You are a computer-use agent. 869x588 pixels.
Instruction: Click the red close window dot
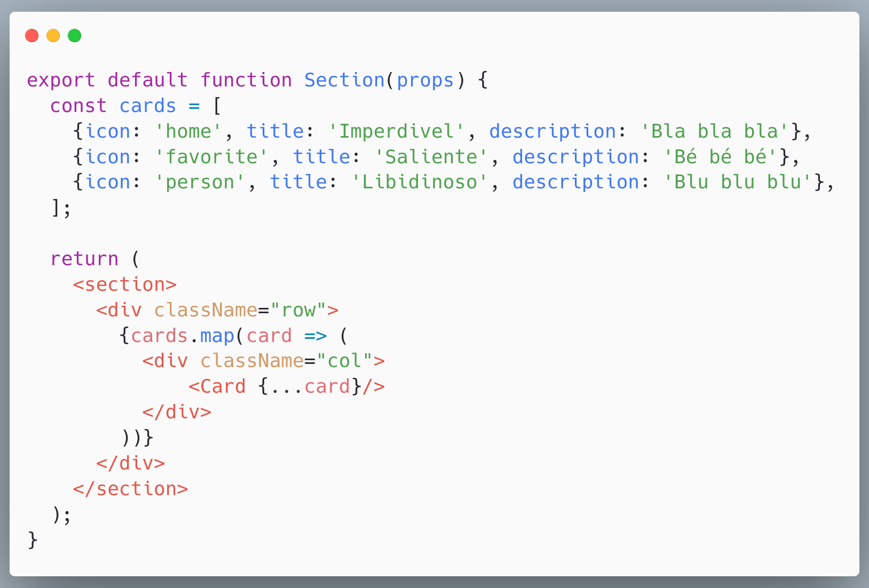tap(32, 36)
